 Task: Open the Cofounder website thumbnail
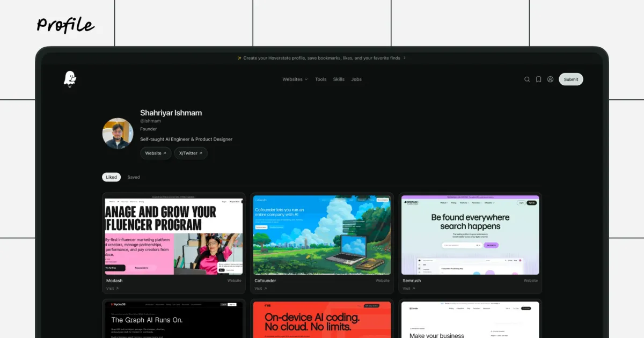pos(322,235)
